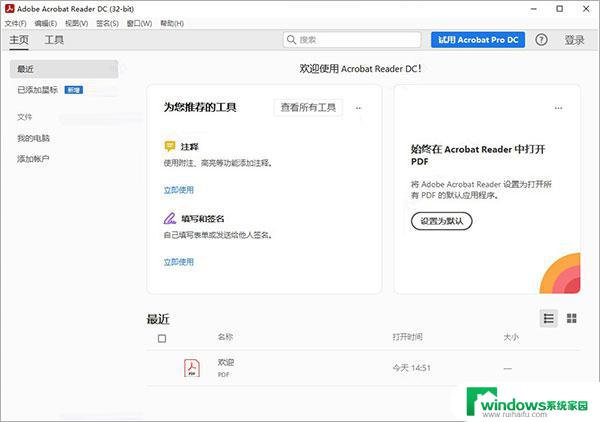The image size is (600, 422).
Task: Open the default PDF card options menu
Action: (558, 108)
